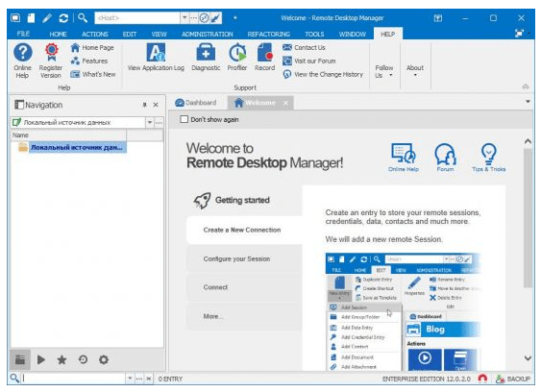Open View Application Log
This screenshot has height=392, width=541.
pyautogui.click(x=156, y=58)
